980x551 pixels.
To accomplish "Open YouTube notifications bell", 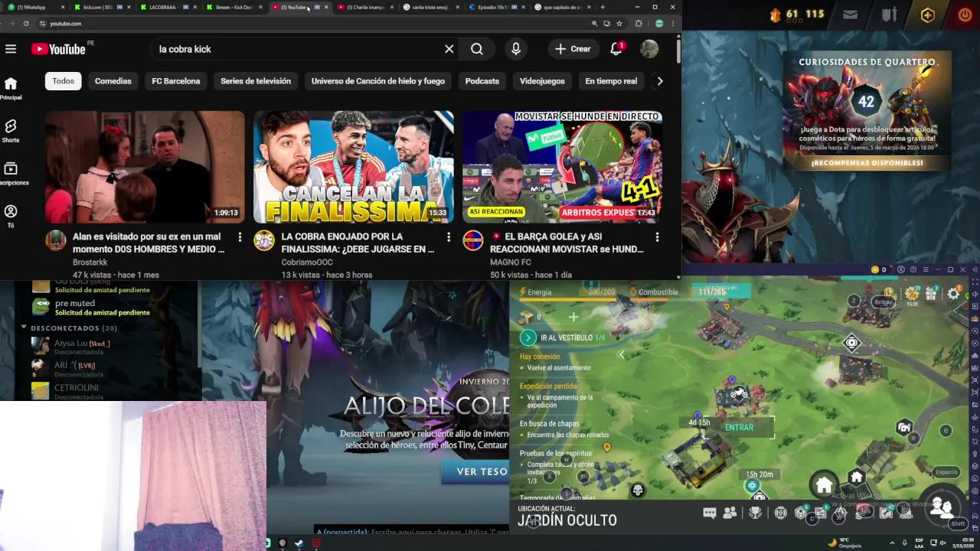I will coord(616,49).
